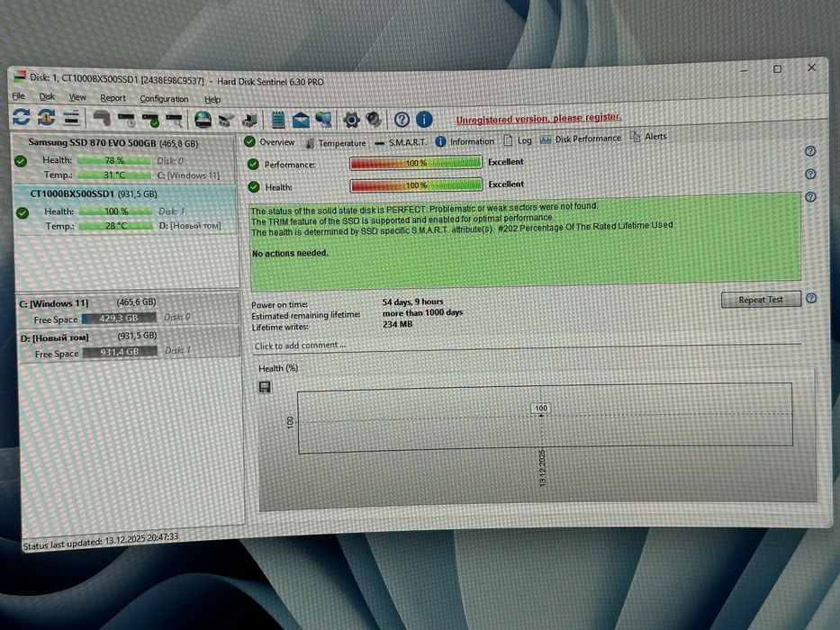Screen dimensions: 840x630
Task: Click the 100 data point on health graph
Action: [x=541, y=409]
